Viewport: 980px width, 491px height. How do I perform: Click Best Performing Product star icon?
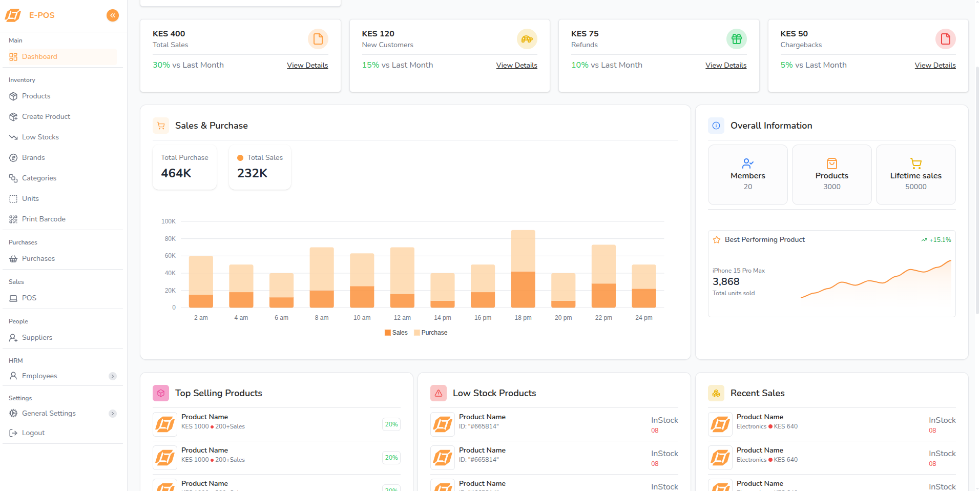tap(717, 240)
